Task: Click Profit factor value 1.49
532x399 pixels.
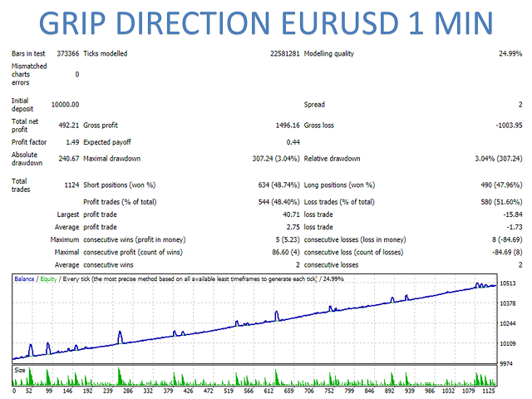Action: point(72,142)
